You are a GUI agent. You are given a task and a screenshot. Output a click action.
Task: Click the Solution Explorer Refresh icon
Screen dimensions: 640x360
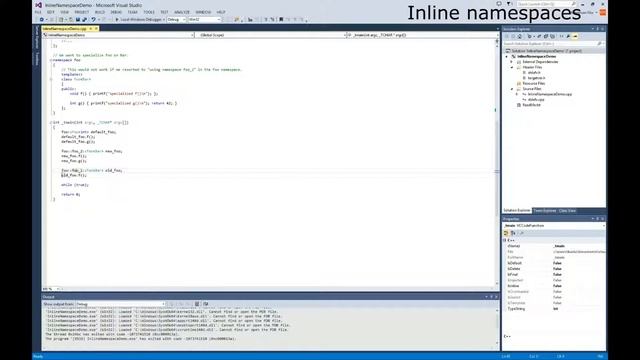539,36
